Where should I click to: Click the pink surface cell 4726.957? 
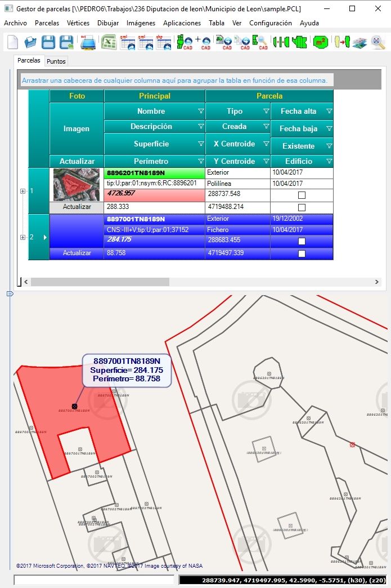pos(154,195)
